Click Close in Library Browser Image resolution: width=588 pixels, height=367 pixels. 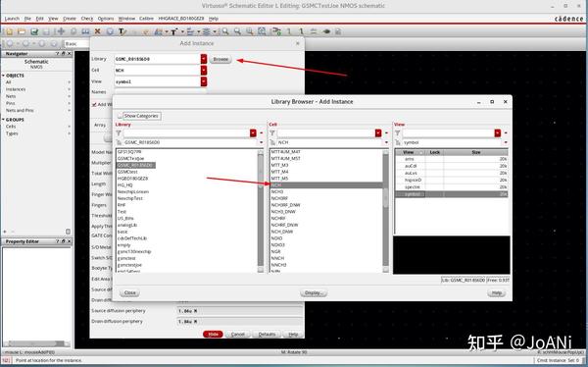129,292
